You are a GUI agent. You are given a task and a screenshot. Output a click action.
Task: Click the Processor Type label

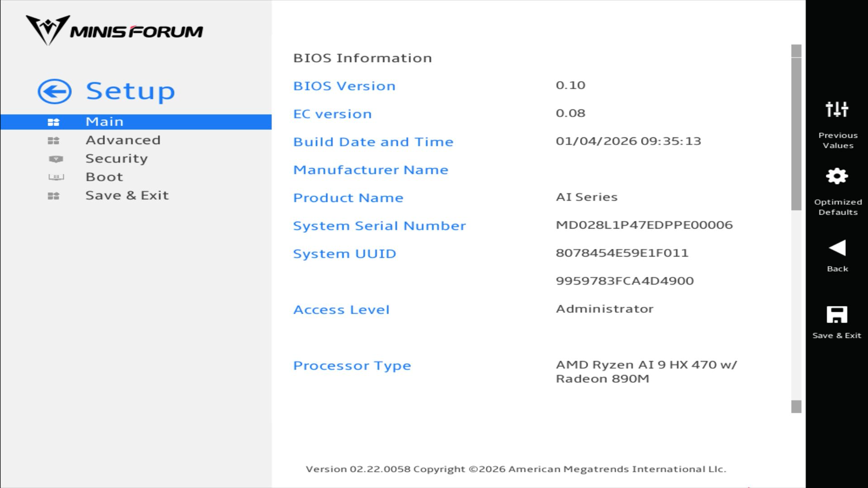pos(352,366)
